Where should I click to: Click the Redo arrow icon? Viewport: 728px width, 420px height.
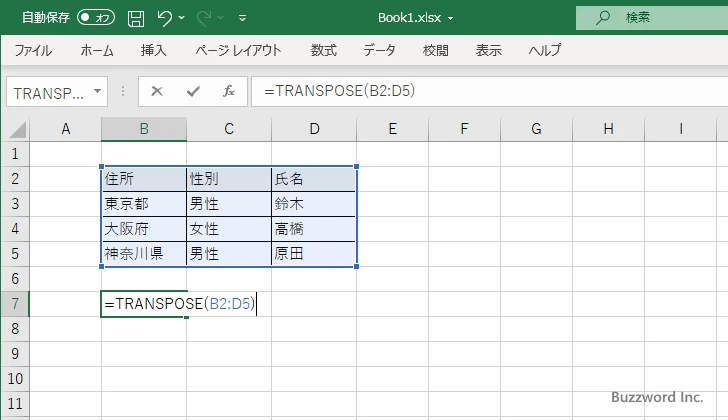204,18
